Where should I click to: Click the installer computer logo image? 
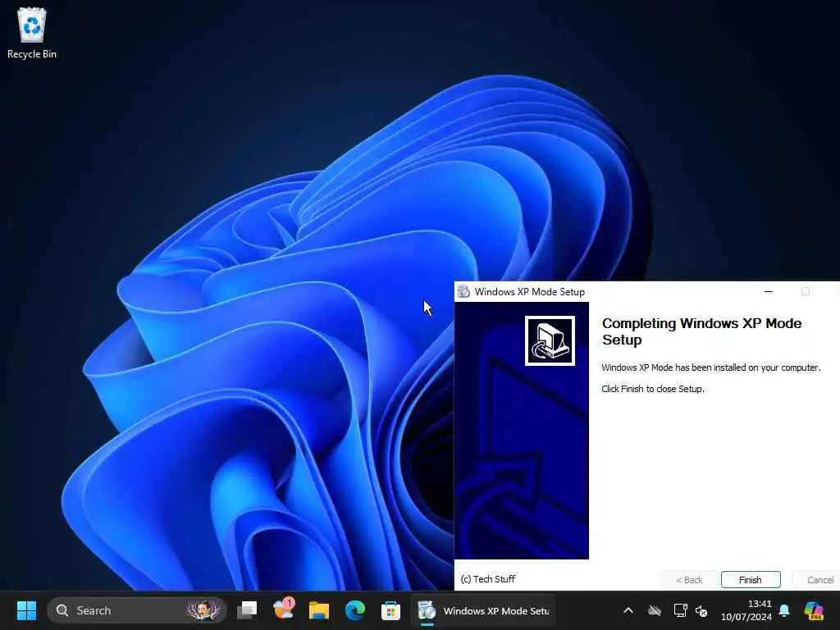[x=550, y=340]
